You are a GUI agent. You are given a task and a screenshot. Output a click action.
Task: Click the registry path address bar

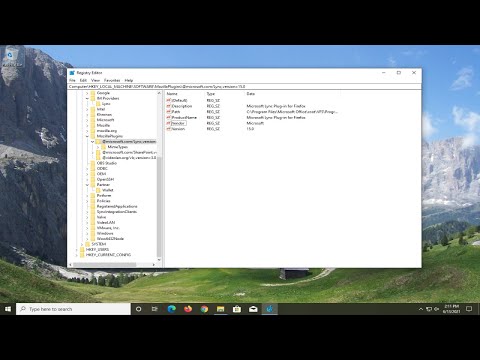[244, 87]
